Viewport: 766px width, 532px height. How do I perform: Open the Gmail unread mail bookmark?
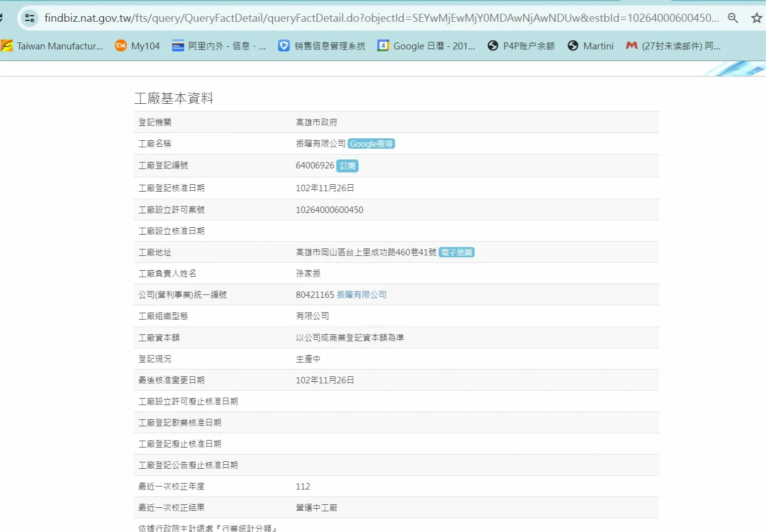tap(673, 46)
